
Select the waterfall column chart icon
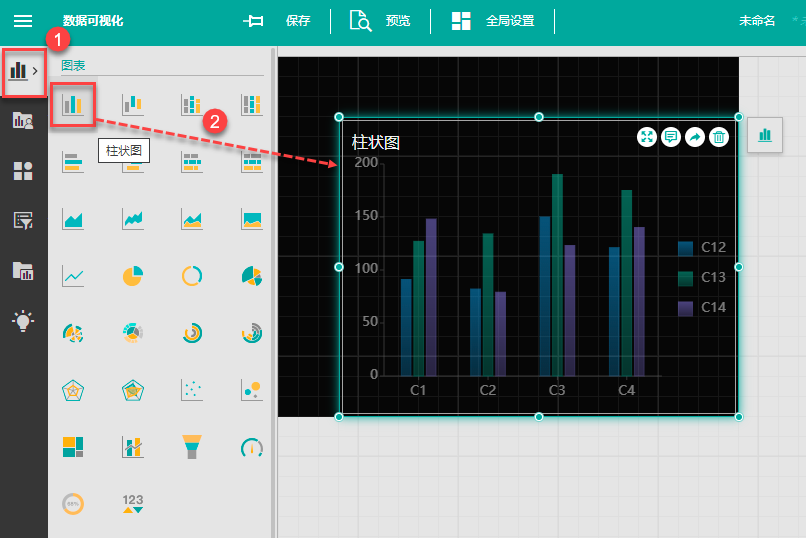(133, 104)
